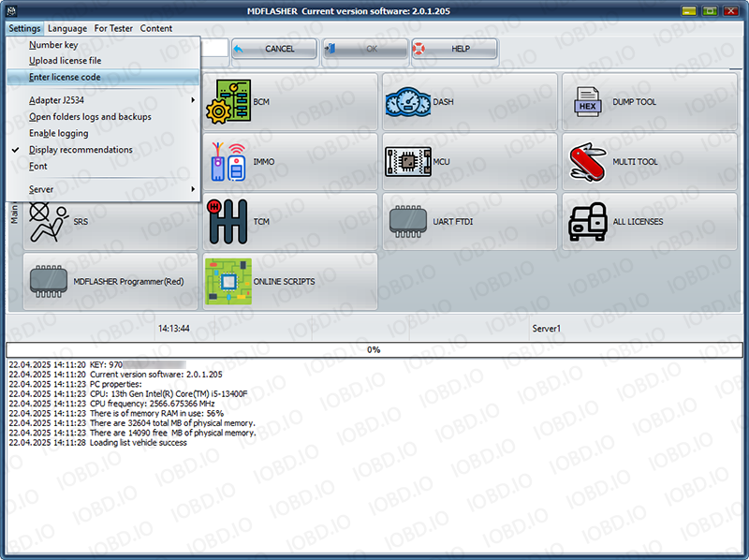This screenshot has height=560, width=749.
Task: Launch the DUMP TOOL
Action: point(618,102)
